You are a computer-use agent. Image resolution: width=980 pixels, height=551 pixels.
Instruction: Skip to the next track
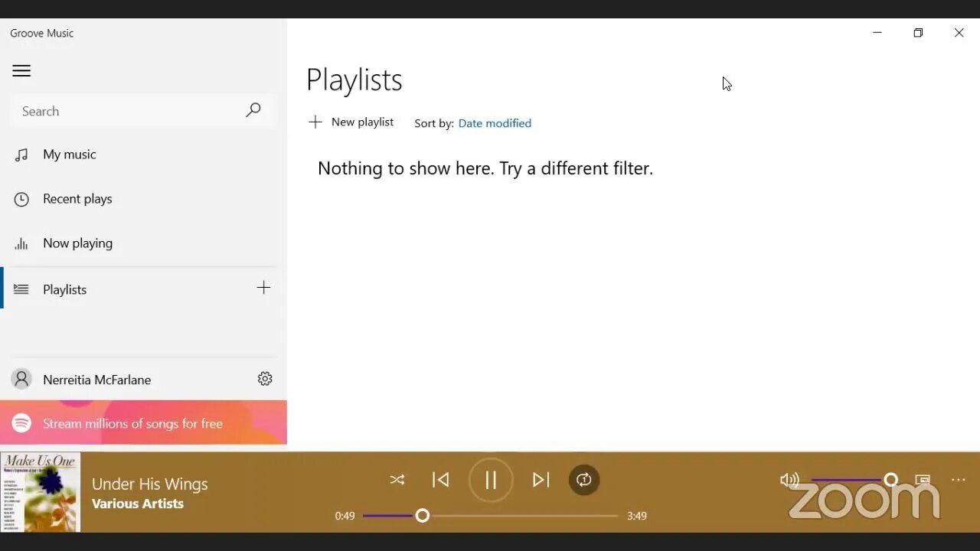click(541, 480)
